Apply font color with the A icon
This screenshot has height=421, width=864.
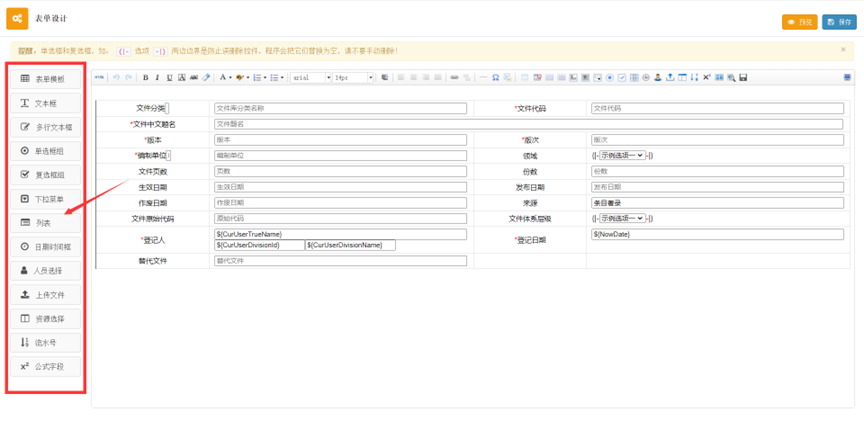coord(223,78)
